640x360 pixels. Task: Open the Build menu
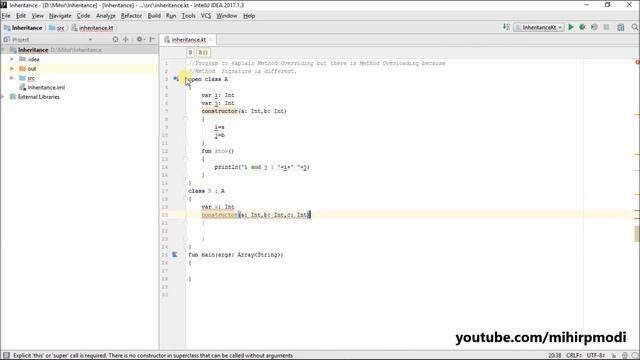point(154,16)
